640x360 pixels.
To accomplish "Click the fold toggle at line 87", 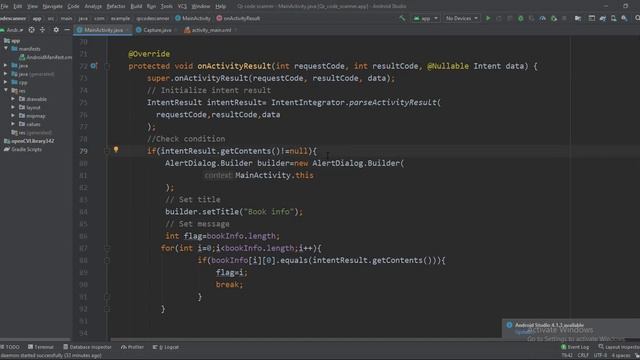I will pyautogui.click(x=107, y=248).
